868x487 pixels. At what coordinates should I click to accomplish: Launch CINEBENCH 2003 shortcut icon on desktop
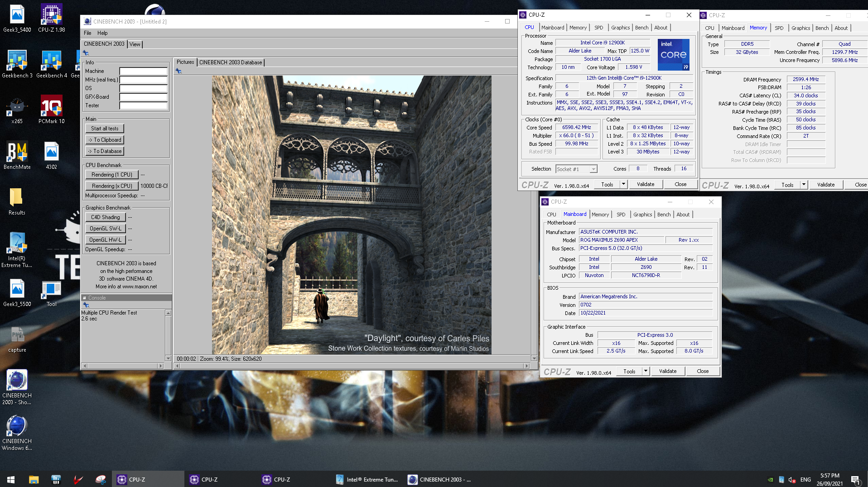17,387
